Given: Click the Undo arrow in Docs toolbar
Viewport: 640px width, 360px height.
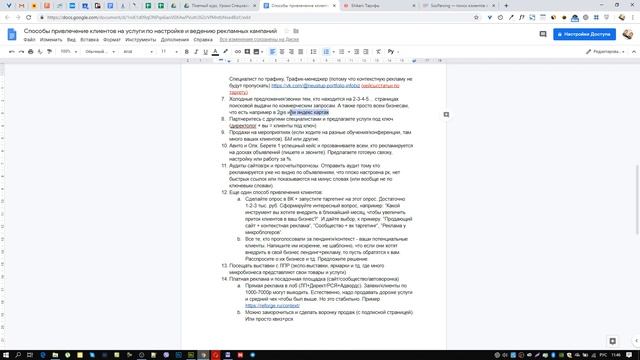Looking at the screenshot, I should 11,52.
